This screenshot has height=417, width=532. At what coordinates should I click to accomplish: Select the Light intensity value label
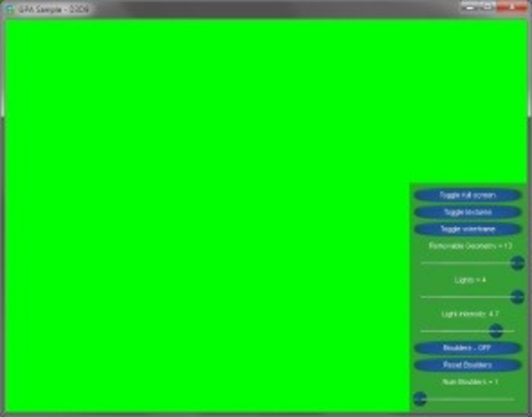pos(470,314)
